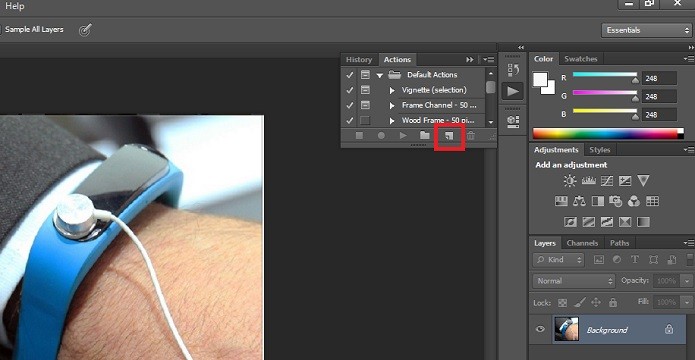Add a Brightness/Contrast adjustment

click(x=570, y=181)
